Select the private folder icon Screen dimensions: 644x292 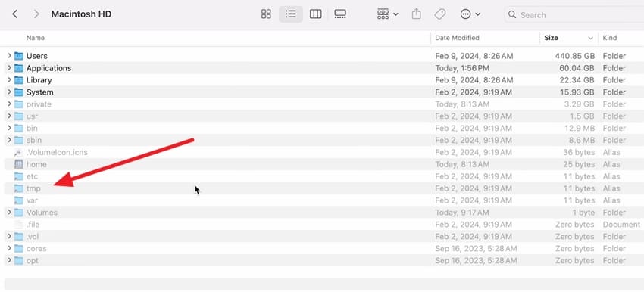coord(18,104)
